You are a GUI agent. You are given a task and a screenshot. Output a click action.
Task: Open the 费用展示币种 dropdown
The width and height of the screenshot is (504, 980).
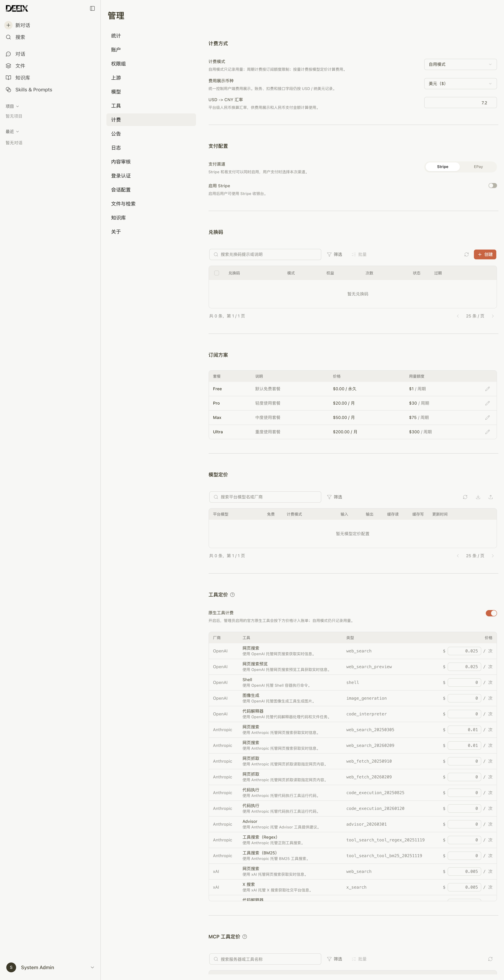pos(460,84)
